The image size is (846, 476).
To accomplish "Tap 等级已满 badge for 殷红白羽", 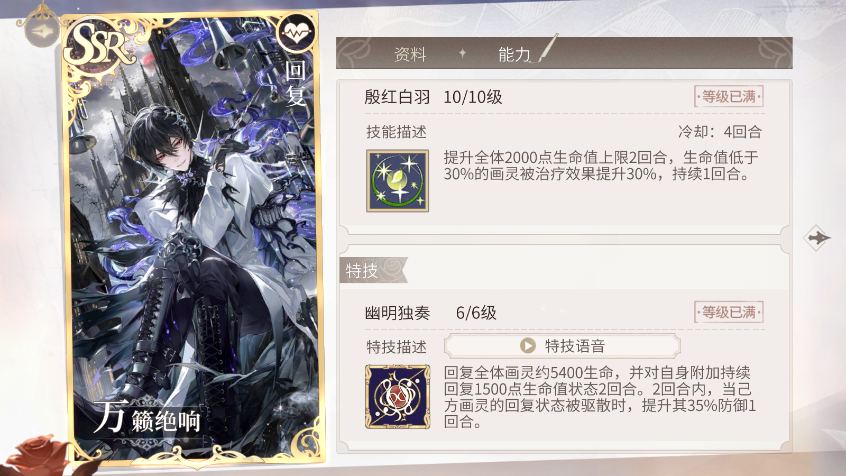I will point(729,97).
